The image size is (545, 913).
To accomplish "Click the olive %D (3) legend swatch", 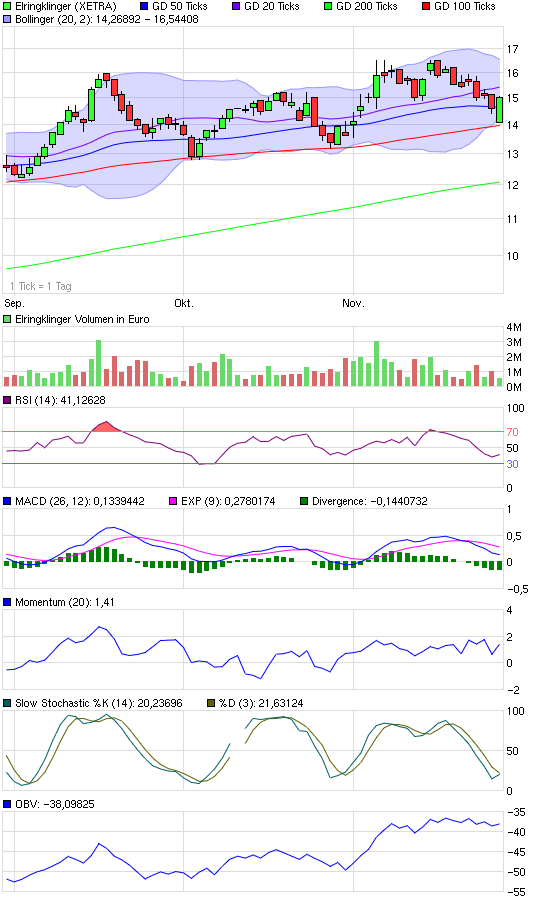I will (211, 703).
